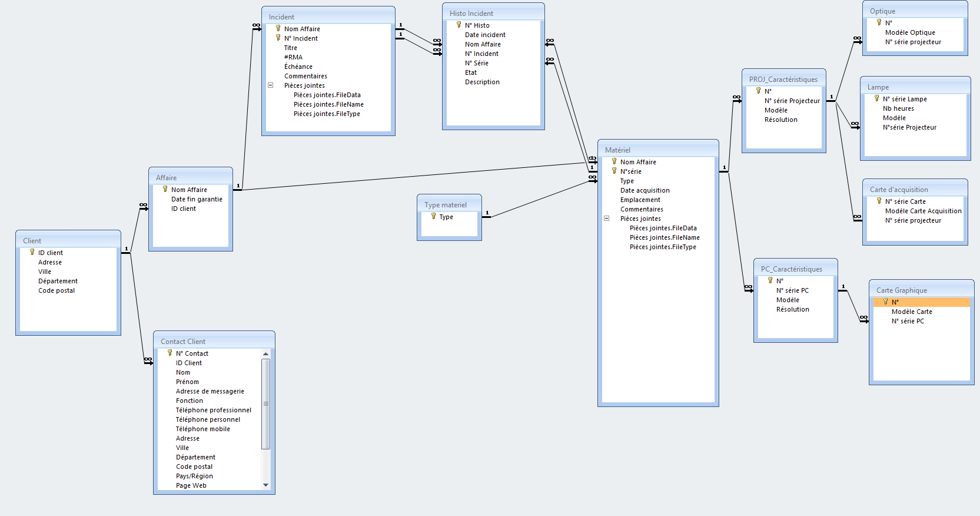980x516 pixels.
Task: Click the key icon beside Nom Affaire in Affaire table
Action: 165,189
